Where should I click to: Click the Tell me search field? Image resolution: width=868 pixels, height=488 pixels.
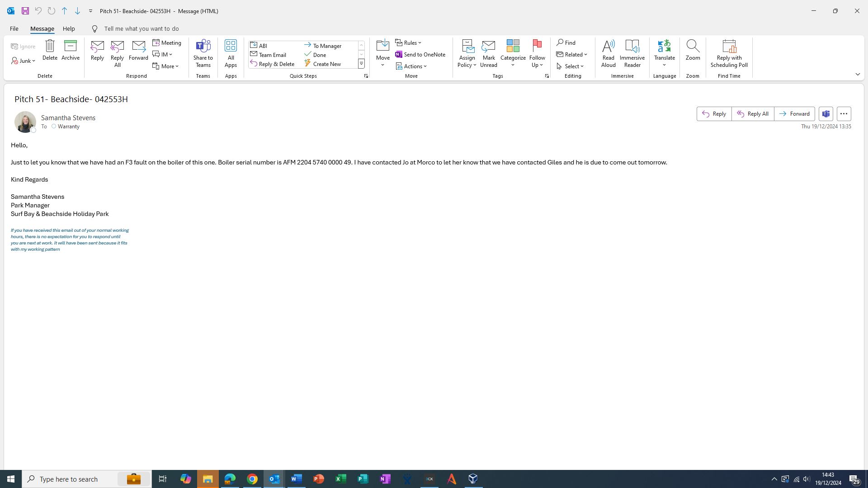(x=142, y=28)
